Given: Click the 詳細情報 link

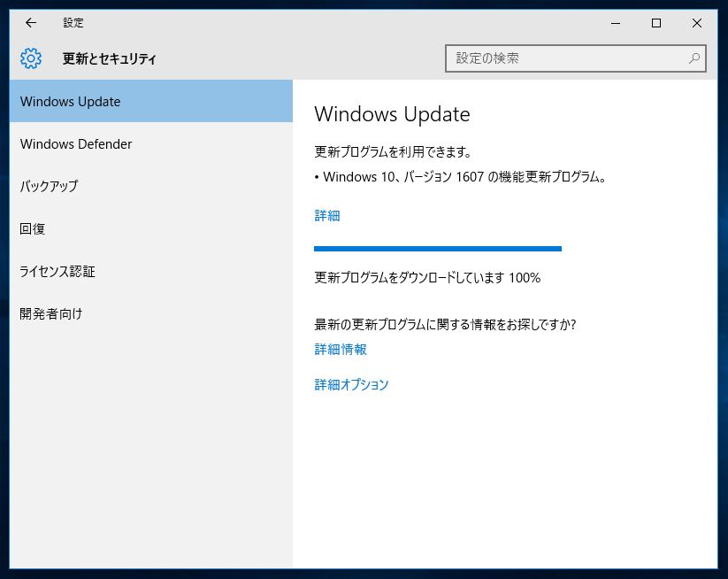Looking at the screenshot, I should (341, 350).
